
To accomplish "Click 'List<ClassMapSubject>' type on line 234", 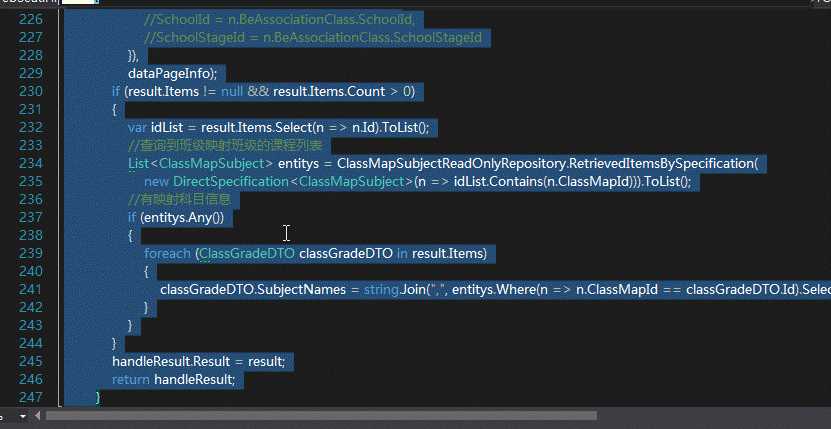I will [x=201, y=163].
